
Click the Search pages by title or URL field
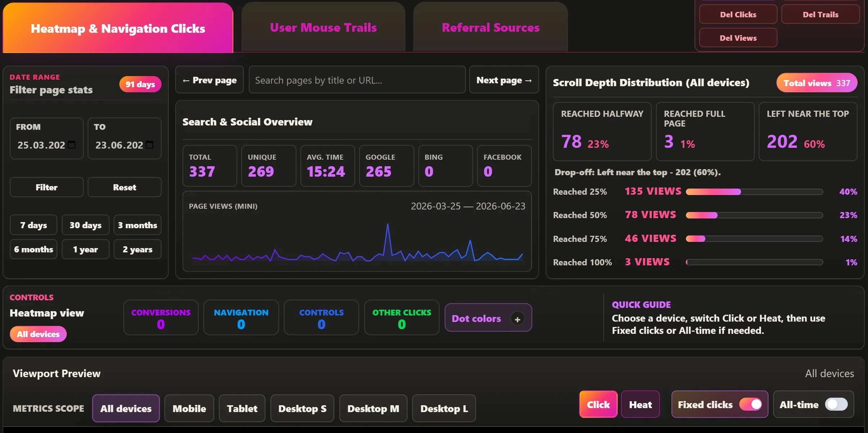(357, 80)
